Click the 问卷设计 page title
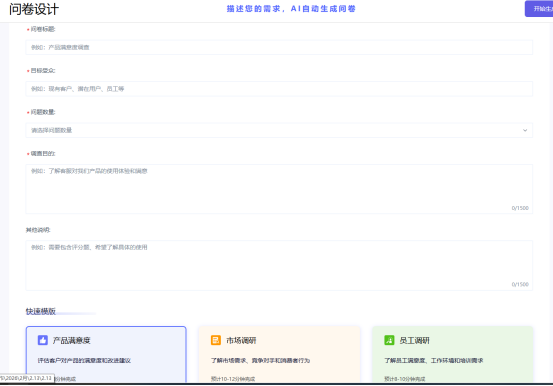 pos(34,9)
